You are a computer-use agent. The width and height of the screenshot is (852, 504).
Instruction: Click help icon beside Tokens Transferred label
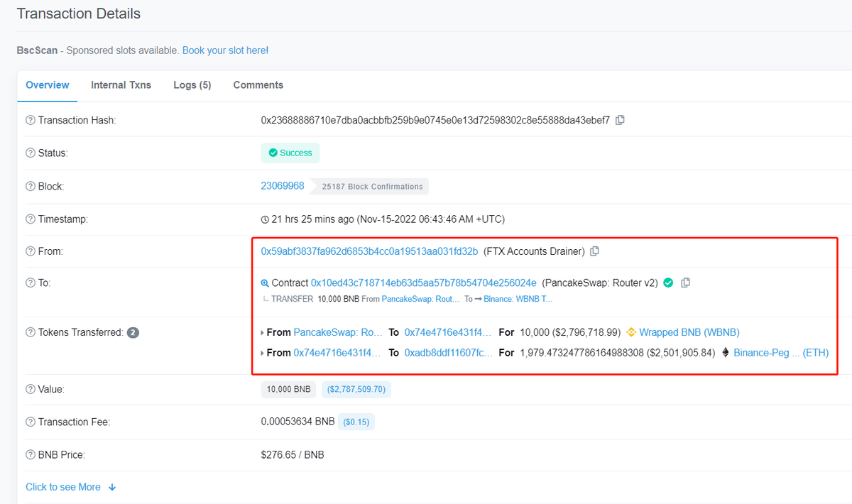(x=31, y=332)
